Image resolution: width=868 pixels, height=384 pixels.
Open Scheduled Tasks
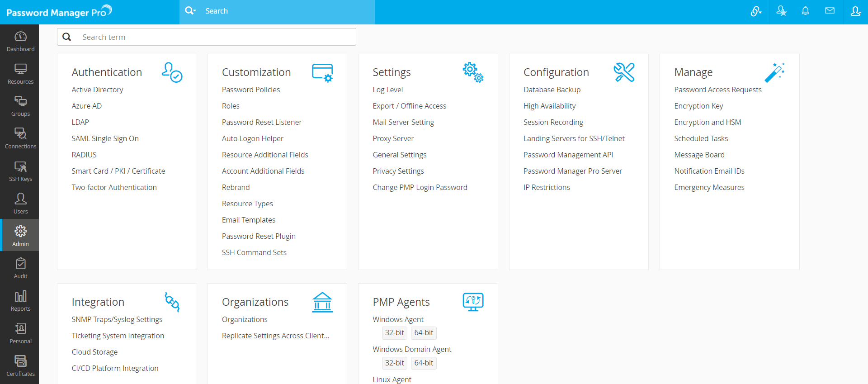[x=701, y=138]
